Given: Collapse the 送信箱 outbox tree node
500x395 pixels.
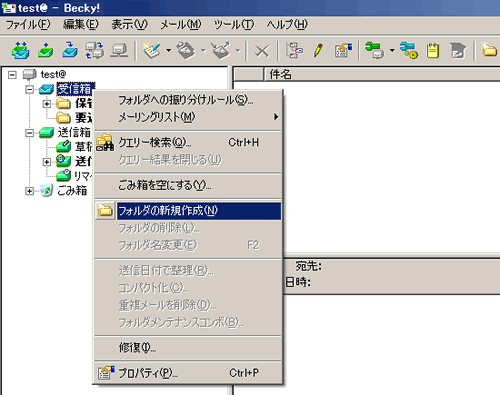Looking at the screenshot, I should point(29,133).
